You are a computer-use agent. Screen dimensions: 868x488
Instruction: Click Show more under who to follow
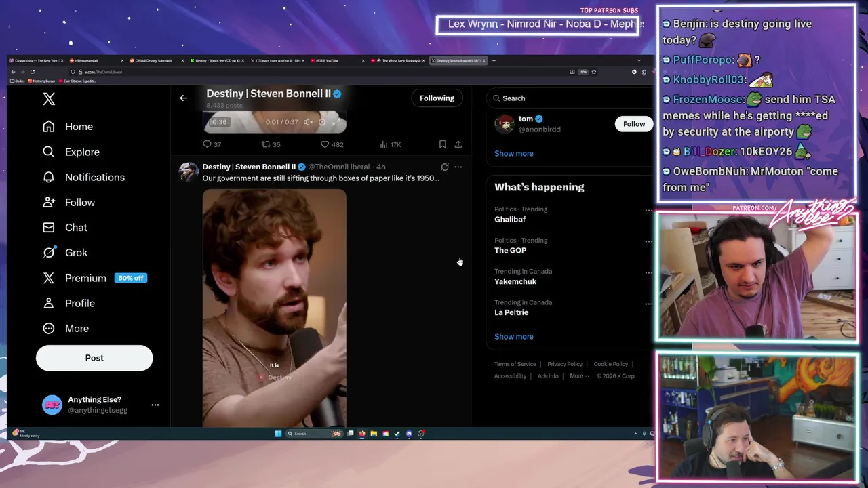[513, 153]
